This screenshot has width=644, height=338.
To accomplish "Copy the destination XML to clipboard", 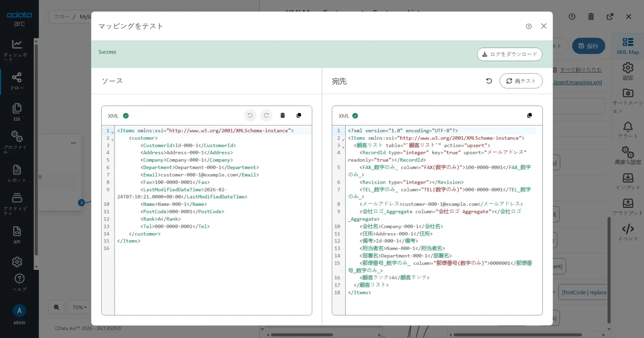I will (x=529, y=116).
